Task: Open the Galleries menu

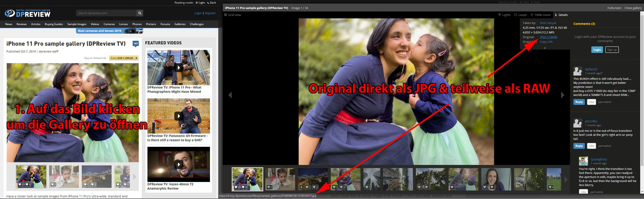Action: 180,24
